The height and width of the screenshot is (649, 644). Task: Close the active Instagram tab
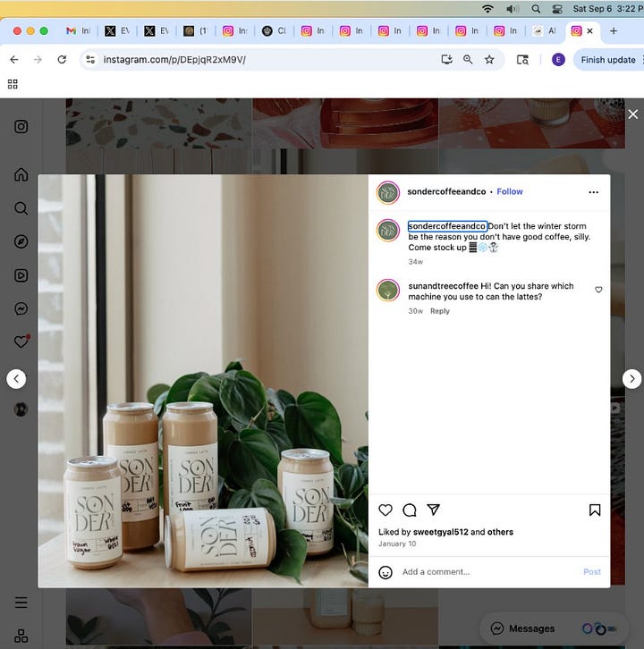[x=590, y=30]
